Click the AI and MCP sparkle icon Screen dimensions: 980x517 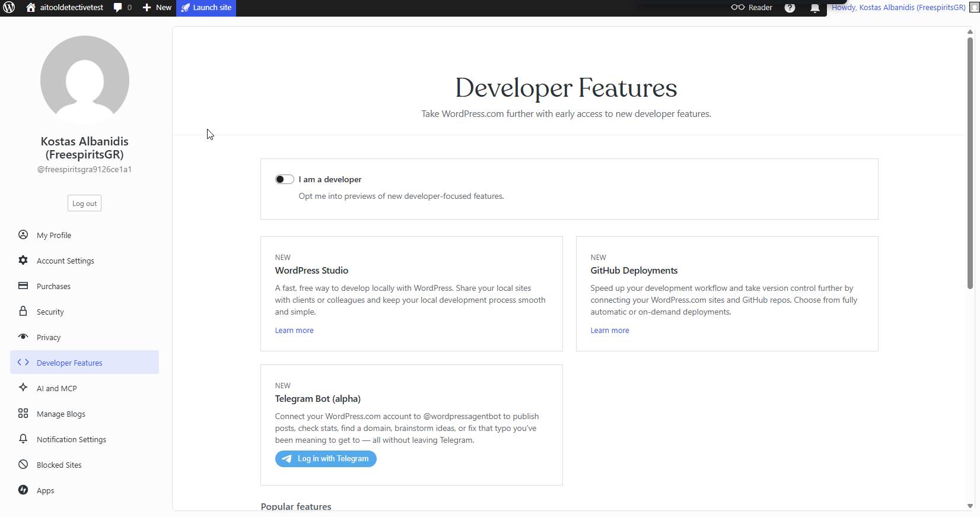[23, 388]
